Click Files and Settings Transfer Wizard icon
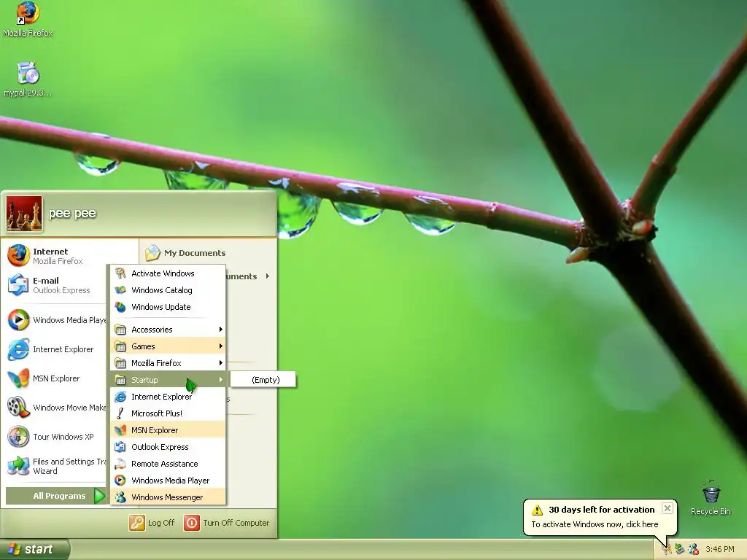The image size is (747, 560). pyautogui.click(x=18, y=466)
